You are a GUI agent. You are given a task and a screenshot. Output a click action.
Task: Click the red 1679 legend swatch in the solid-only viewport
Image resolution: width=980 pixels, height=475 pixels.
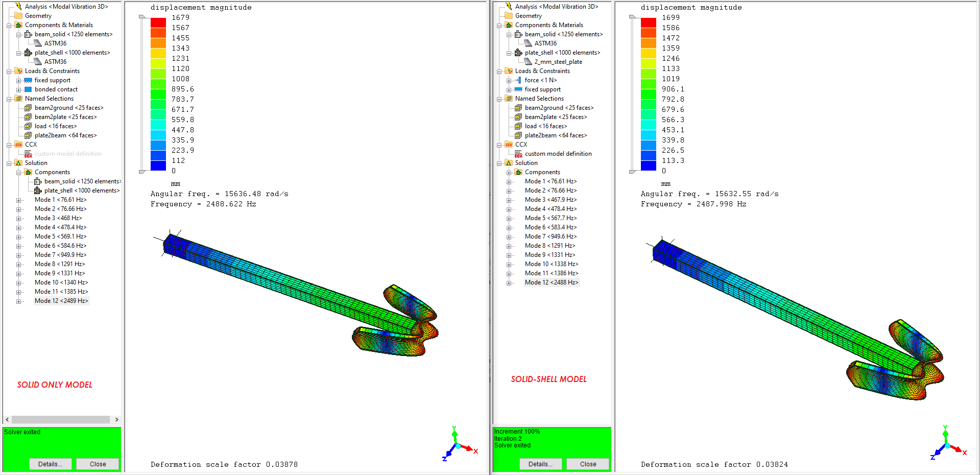click(x=158, y=22)
